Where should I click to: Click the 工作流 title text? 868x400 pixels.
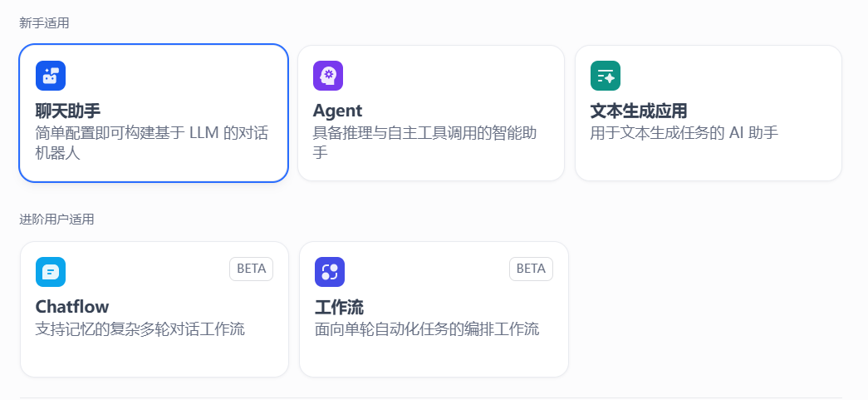tap(339, 307)
